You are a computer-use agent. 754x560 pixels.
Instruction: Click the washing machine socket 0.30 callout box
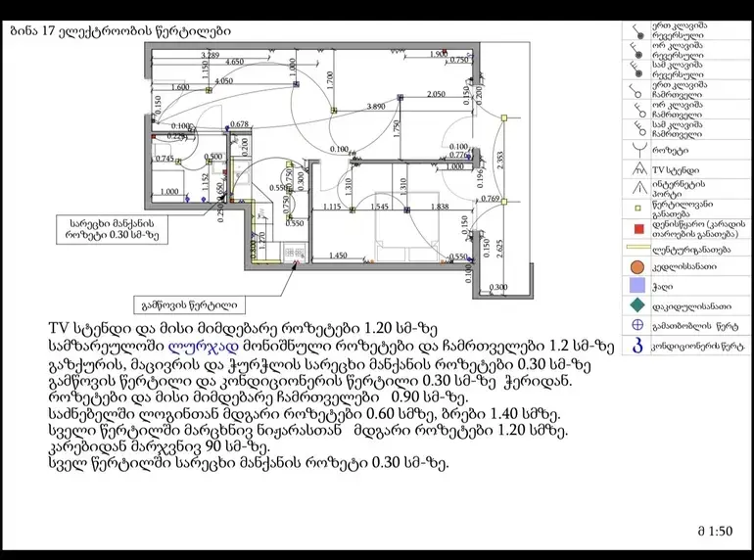112,229
